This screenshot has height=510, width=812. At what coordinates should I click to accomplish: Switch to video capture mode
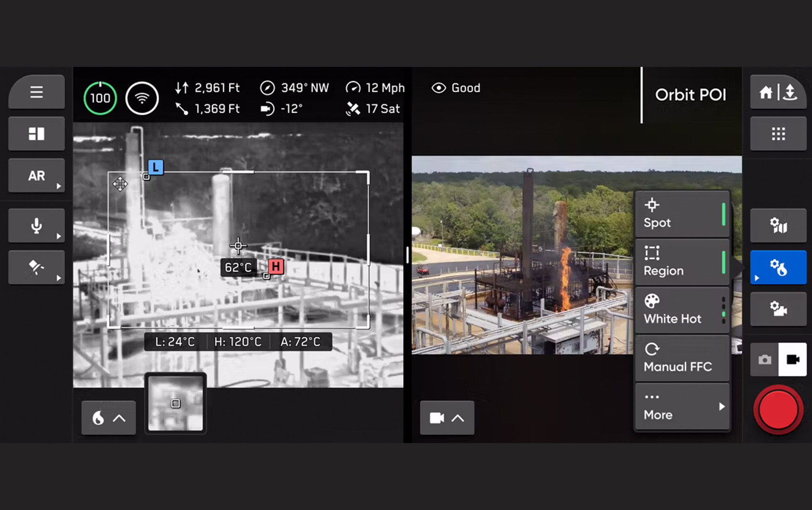point(792,360)
